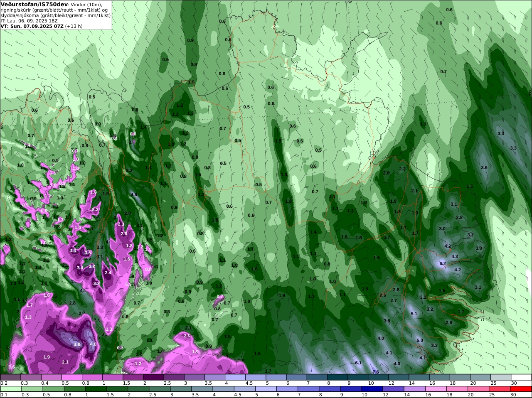Click the Veðurstofan/IS750dev map title
The image size is (532, 398).
[x=34, y=4]
